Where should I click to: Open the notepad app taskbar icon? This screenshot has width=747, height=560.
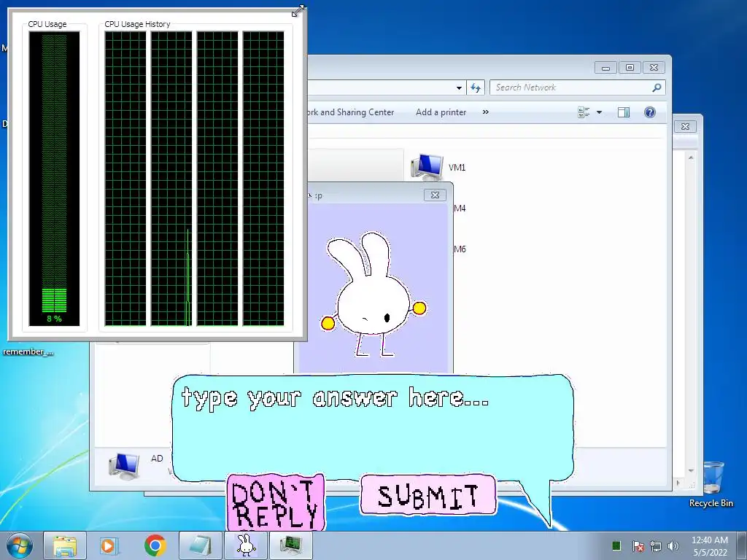pyautogui.click(x=200, y=545)
